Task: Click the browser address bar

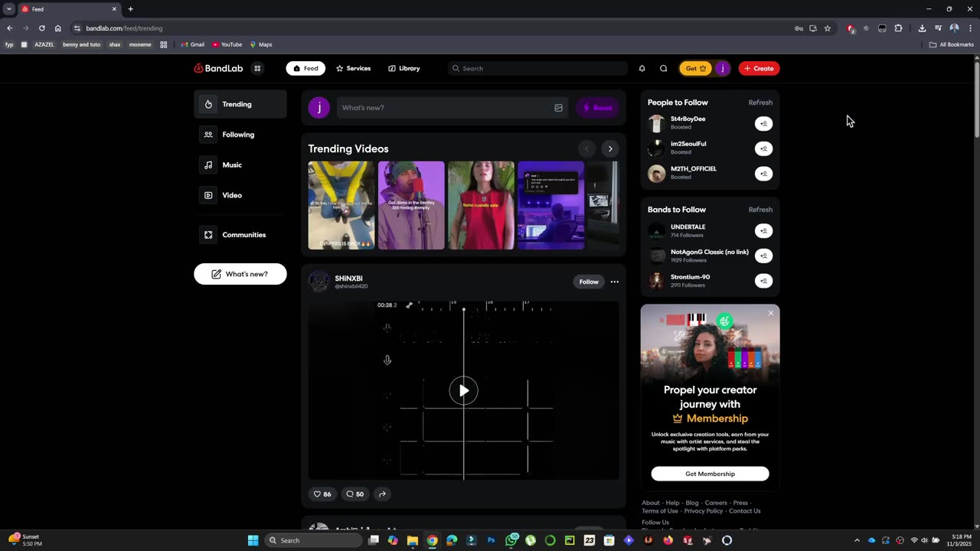Action: tap(429, 28)
